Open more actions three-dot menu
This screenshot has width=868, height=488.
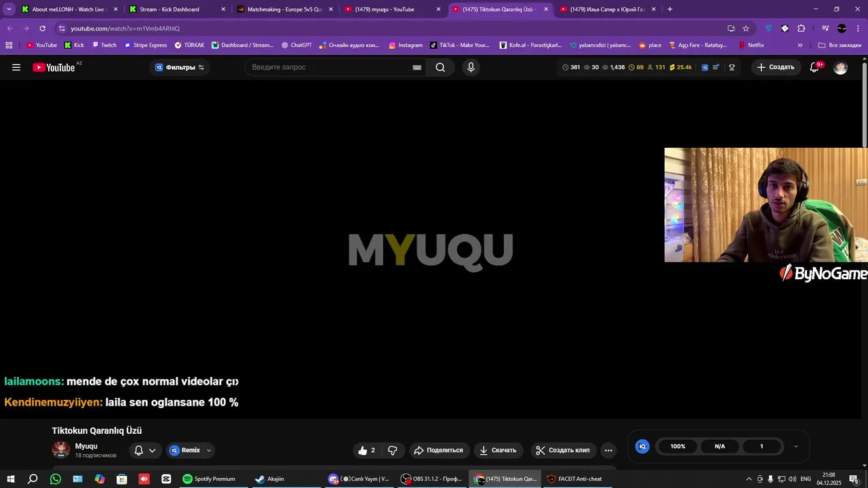(x=608, y=450)
